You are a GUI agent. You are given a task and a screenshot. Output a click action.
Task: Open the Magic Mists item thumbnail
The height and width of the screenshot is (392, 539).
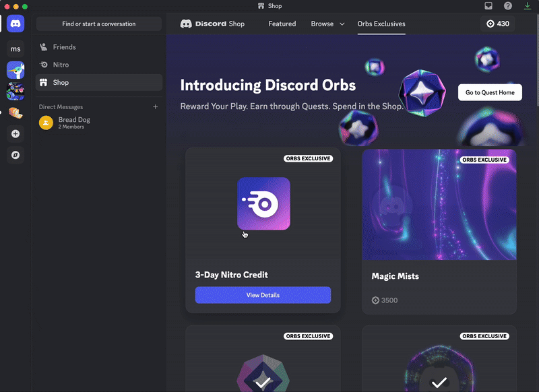(439, 205)
